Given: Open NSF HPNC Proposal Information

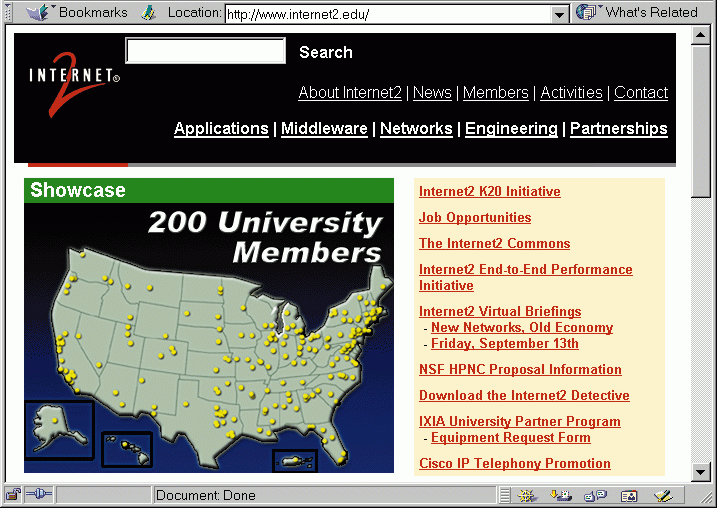Looking at the screenshot, I should [520, 370].
